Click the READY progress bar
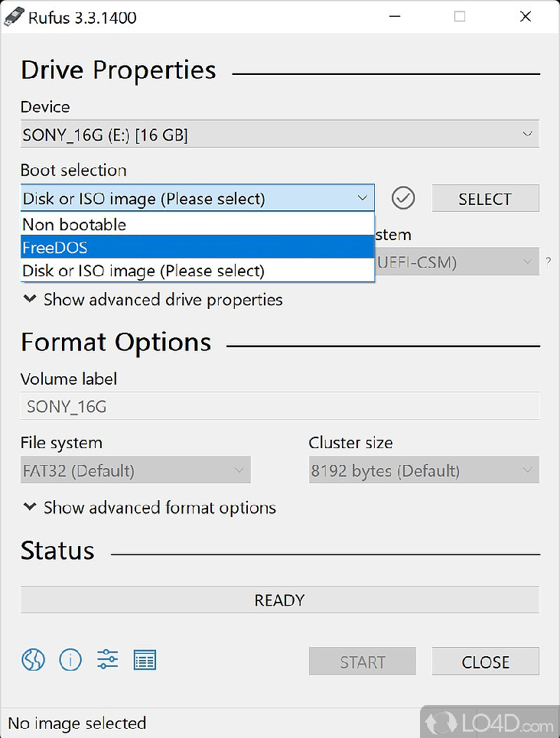Image resolution: width=560 pixels, height=738 pixels. [280, 600]
